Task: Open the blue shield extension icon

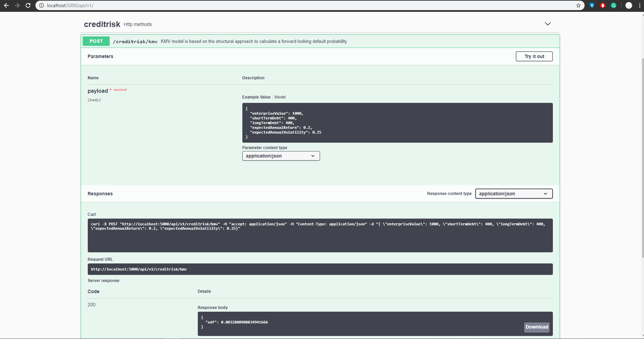Action: click(x=592, y=5)
